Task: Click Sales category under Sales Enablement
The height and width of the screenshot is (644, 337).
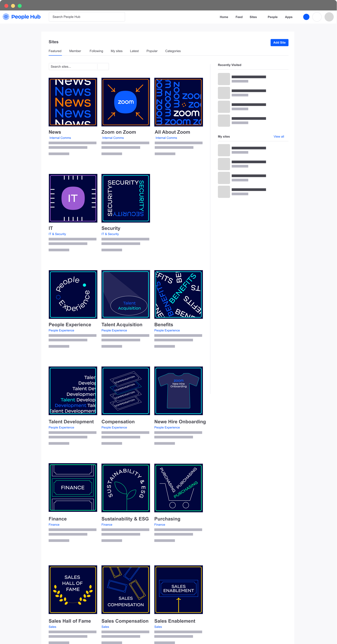Action: [158, 627]
